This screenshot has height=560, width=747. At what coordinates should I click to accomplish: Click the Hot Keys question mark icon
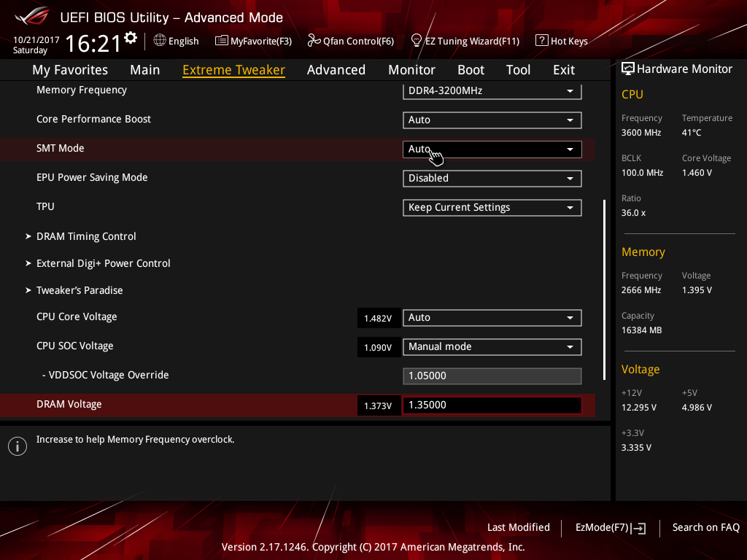541,41
